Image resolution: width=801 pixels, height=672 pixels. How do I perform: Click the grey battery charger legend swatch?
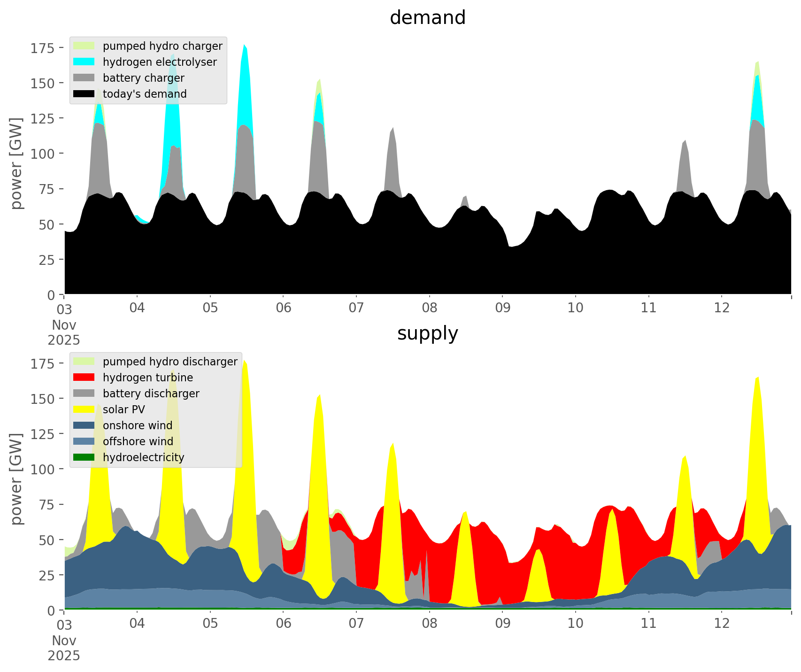tap(84, 78)
